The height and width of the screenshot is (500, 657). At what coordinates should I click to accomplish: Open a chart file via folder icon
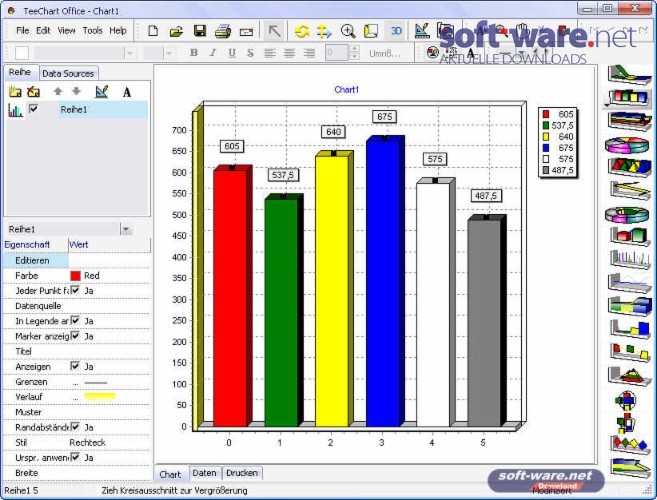[176, 31]
